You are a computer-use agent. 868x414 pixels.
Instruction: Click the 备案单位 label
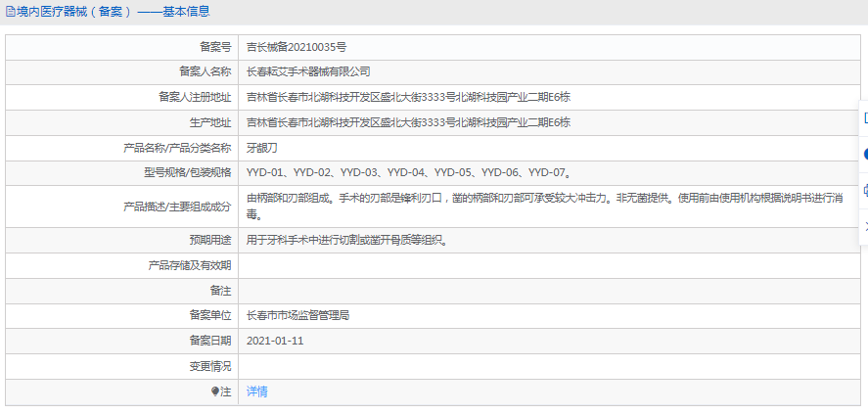click(x=210, y=316)
